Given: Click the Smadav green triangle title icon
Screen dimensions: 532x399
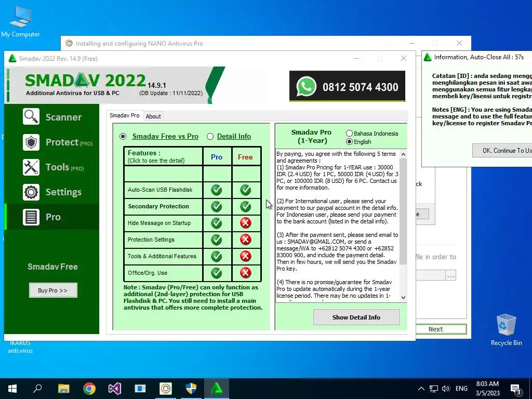Looking at the screenshot, I should click(12, 58).
